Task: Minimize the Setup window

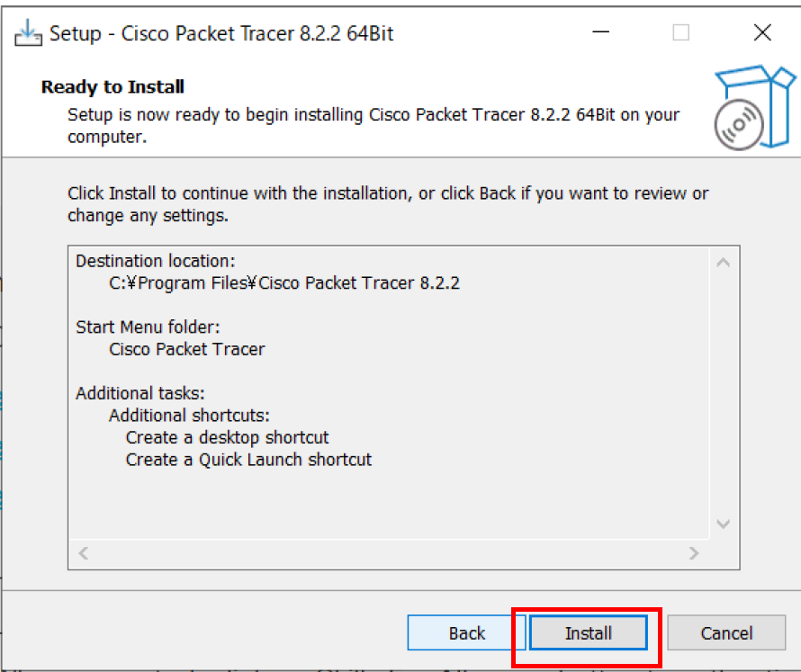Action: 600,33
